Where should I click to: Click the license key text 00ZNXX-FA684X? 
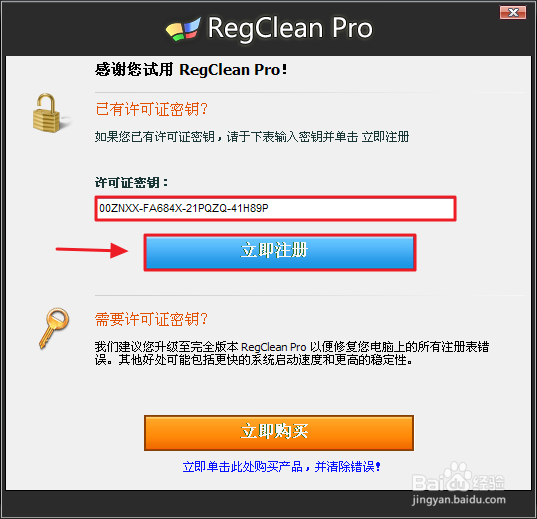tap(141, 208)
